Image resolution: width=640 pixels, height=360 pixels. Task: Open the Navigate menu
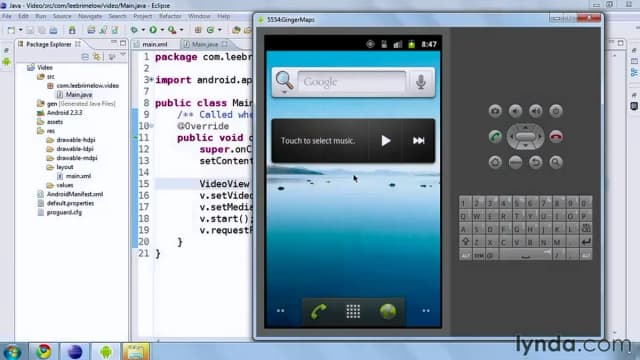[x=90, y=16]
